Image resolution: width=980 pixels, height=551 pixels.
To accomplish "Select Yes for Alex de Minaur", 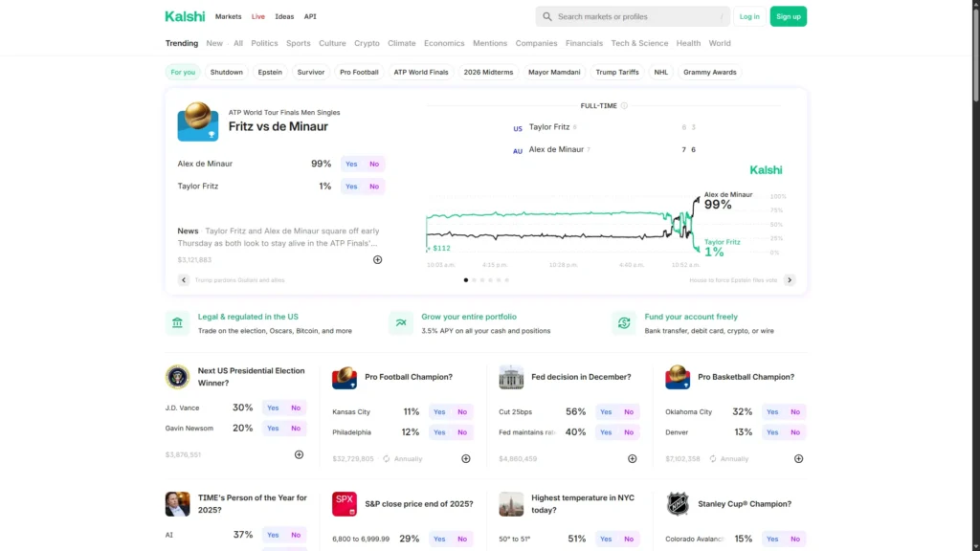I will [351, 164].
